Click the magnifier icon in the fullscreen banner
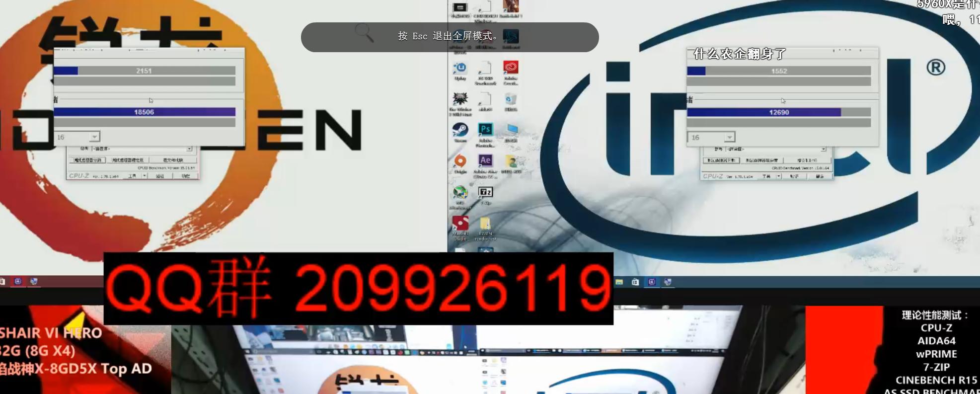 tap(364, 33)
